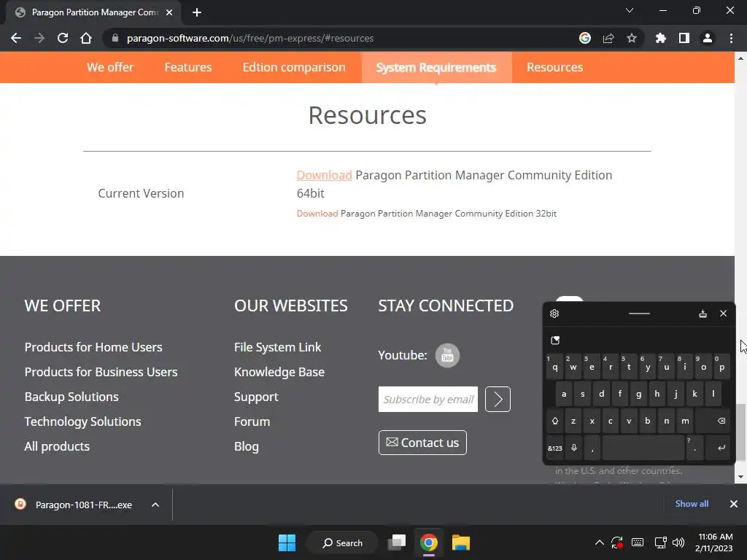The height and width of the screenshot is (560, 747).
Task: Open the touch keyboard tray icon
Action: point(638,542)
